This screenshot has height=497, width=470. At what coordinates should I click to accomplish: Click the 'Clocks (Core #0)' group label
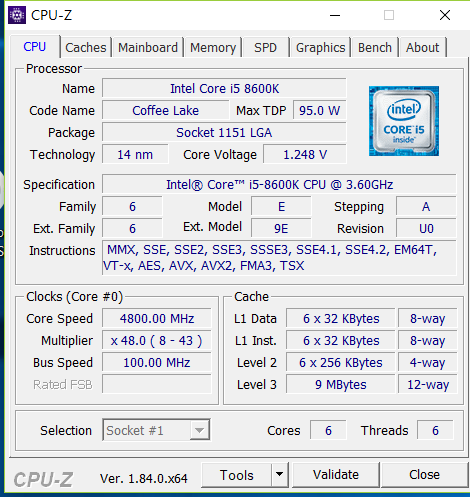click(75, 296)
